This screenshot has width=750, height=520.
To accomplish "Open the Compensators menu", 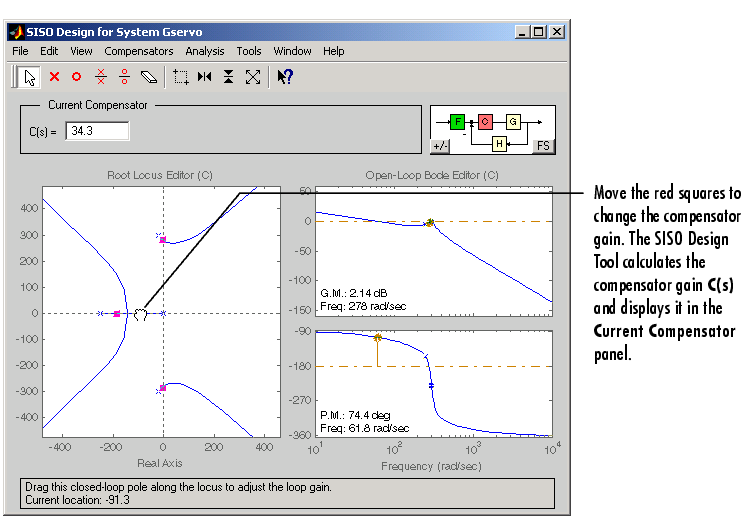I will pos(138,51).
